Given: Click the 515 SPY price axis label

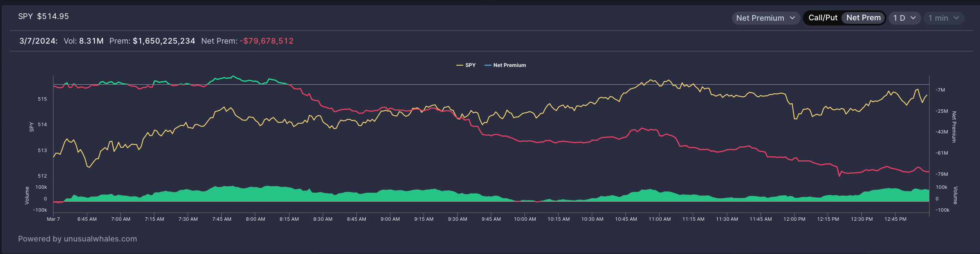Looking at the screenshot, I should pyautogui.click(x=42, y=99).
